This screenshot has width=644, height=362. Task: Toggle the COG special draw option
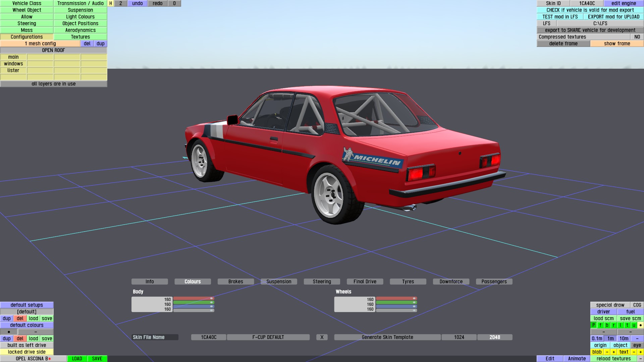(637, 305)
